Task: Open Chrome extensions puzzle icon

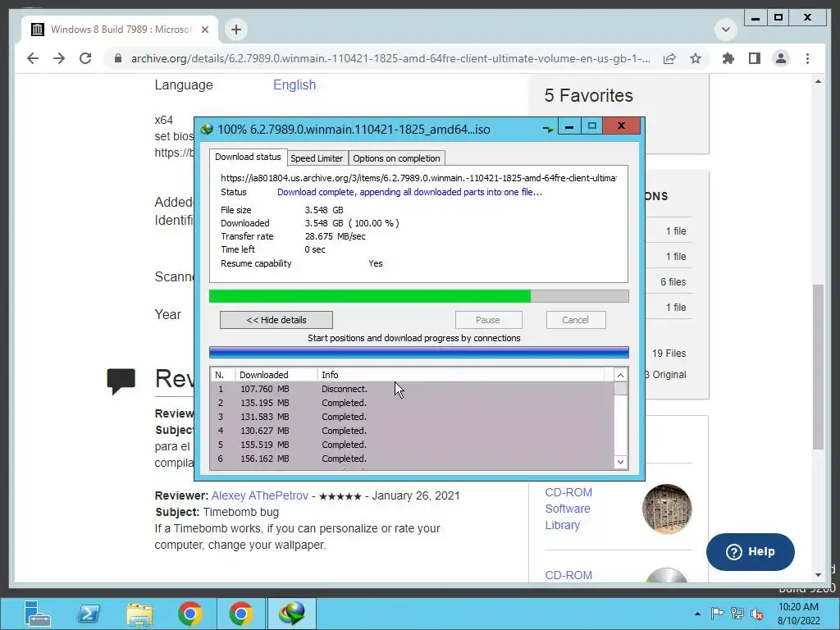Action: [x=728, y=58]
